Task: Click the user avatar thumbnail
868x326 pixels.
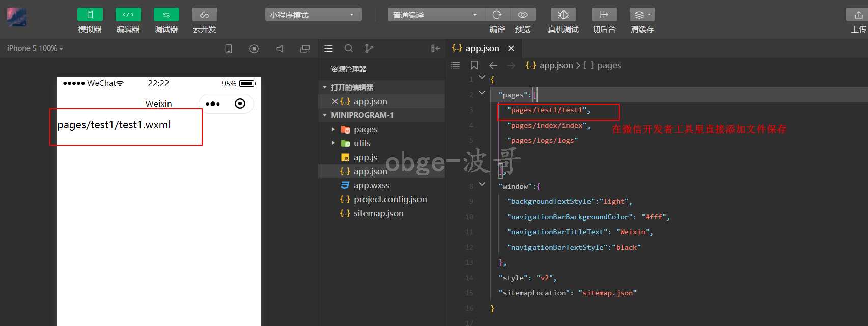Action: point(17,17)
